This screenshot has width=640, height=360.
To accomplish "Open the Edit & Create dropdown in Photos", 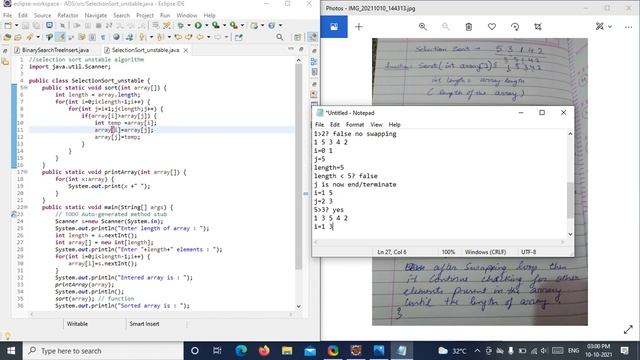I will [604, 27].
